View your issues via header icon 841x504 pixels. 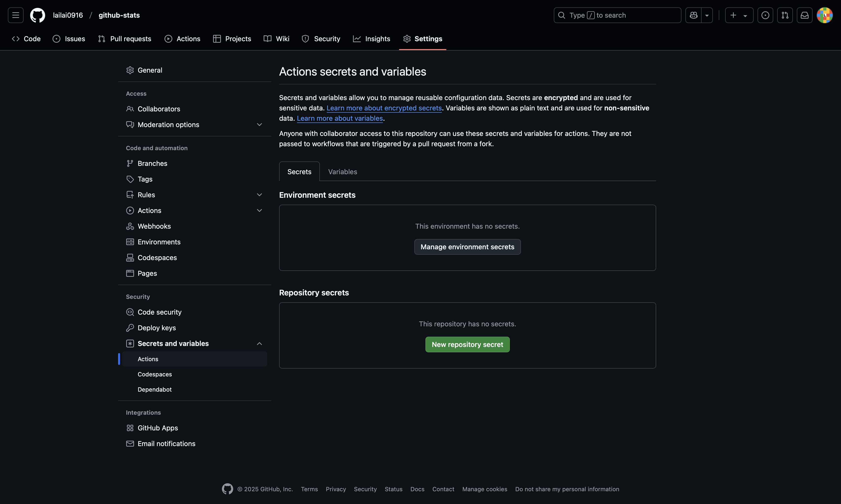(x=765, y=15)
